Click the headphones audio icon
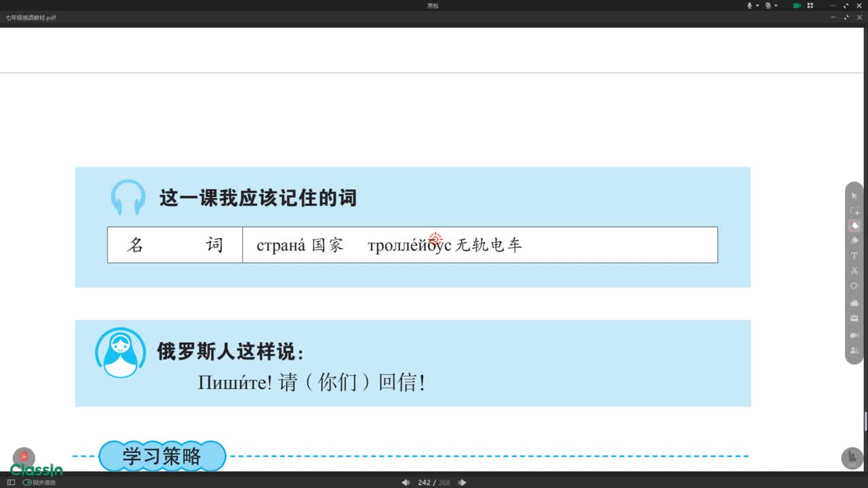 (127, 197)
